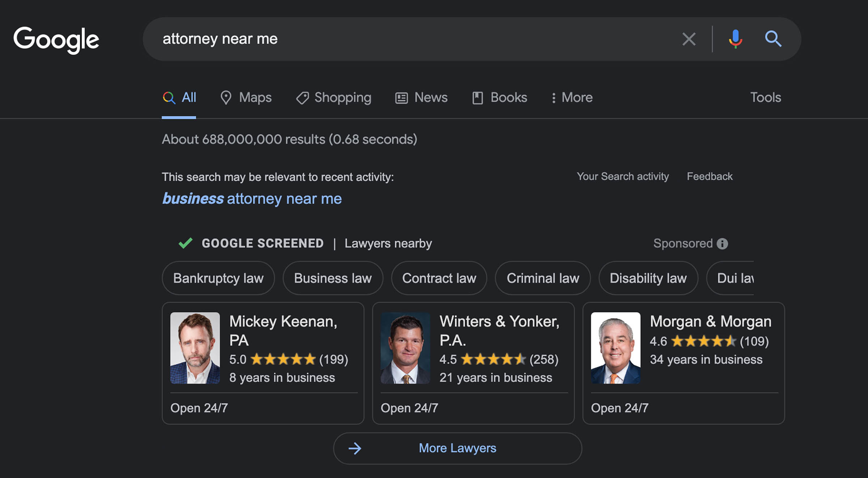
Task: Go to the News tab
Action: pyautogui.click(x=421, y=97)
